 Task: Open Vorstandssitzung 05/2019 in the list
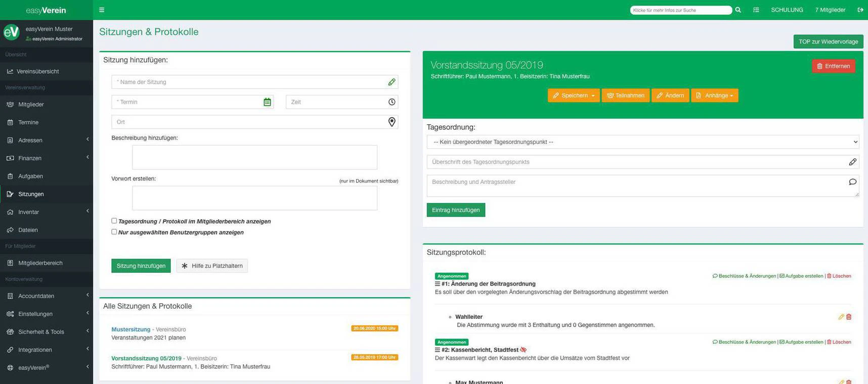[x=146, y=358]
